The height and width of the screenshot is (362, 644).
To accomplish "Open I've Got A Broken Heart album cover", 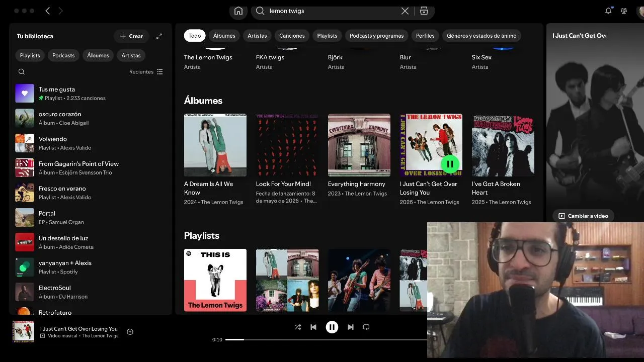I will click(x=503, y=145).
